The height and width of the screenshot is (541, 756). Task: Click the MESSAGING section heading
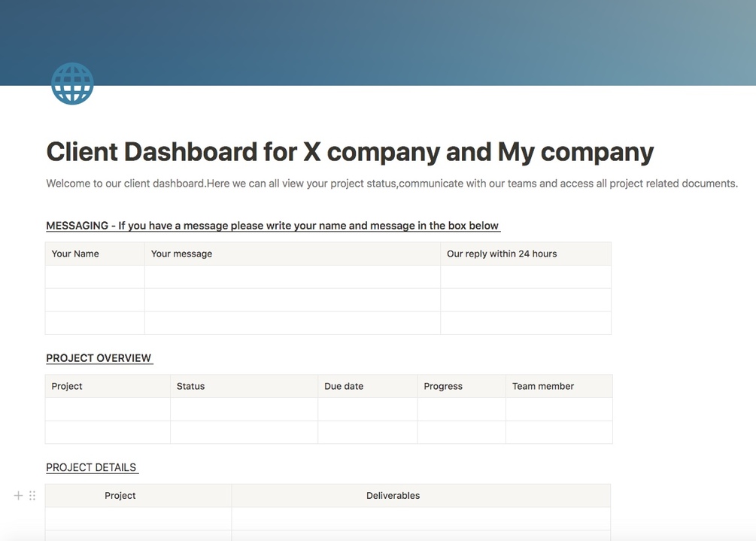coord(272,226)
